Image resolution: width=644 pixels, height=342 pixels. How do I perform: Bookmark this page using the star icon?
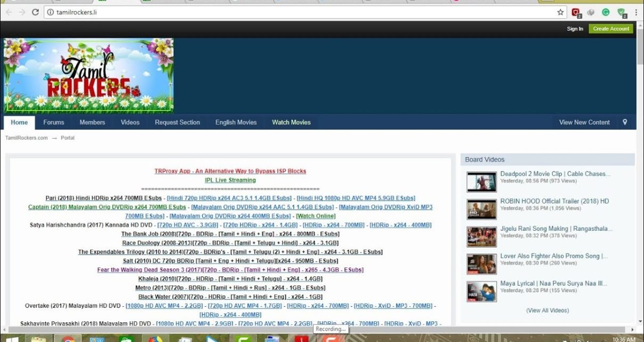click(x=560, y=12)
